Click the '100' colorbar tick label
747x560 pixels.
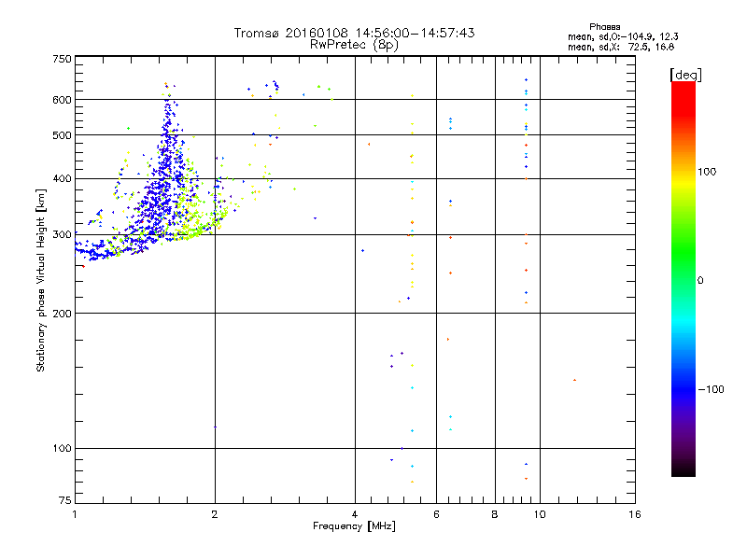pos(707,172)
